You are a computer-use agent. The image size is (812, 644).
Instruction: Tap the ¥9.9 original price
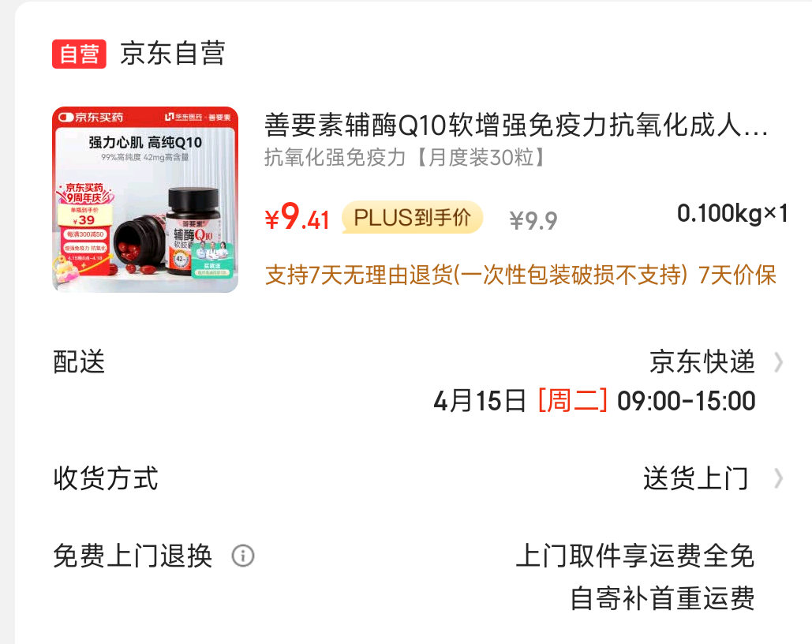[533, 221]
